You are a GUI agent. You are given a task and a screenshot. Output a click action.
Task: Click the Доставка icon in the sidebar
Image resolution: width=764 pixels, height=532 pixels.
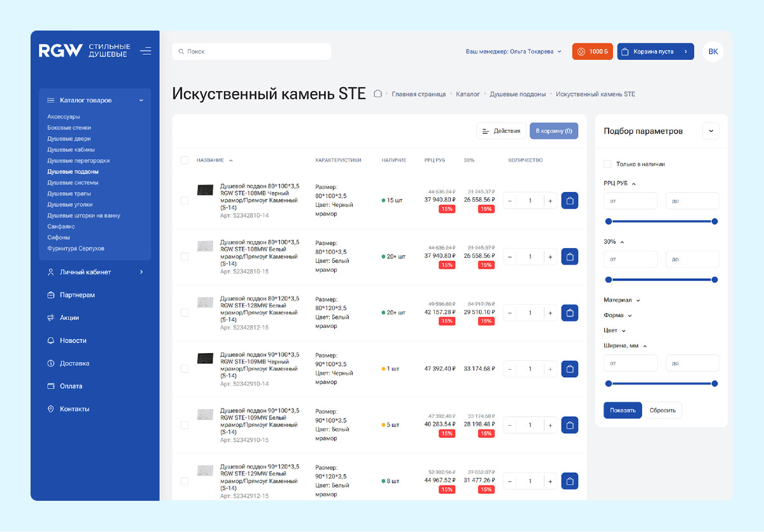pyautogui.click(x=51, y=363)
